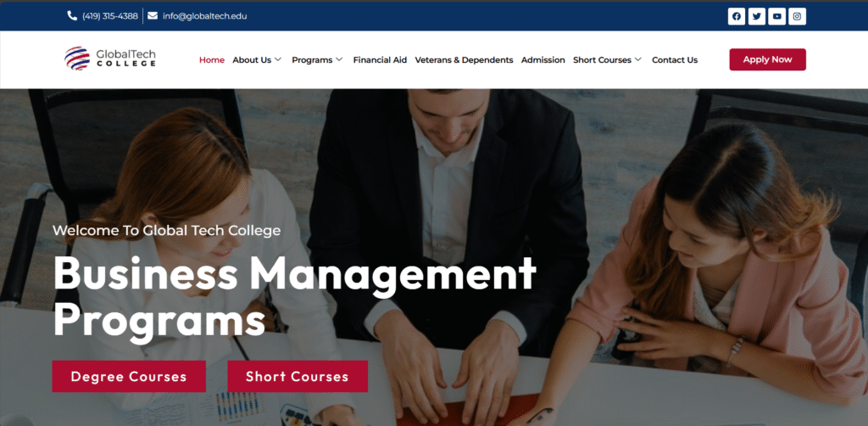Click the Apply Now button

pyautogui.click(x=767, y=59)
